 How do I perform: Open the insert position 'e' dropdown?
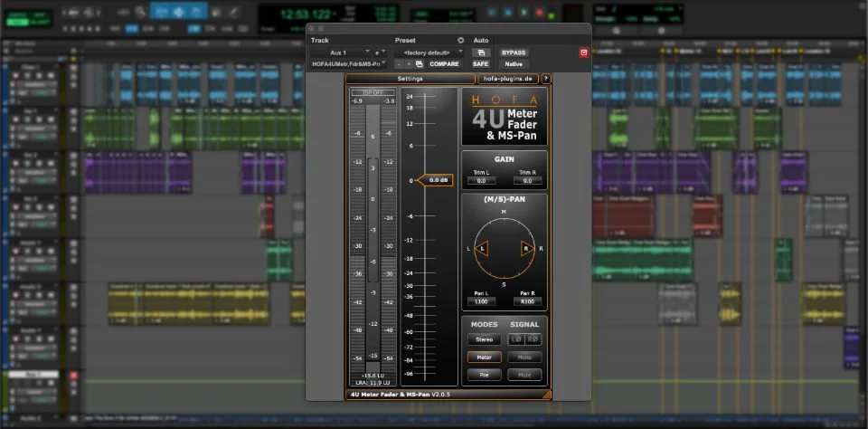pos(380,52)
